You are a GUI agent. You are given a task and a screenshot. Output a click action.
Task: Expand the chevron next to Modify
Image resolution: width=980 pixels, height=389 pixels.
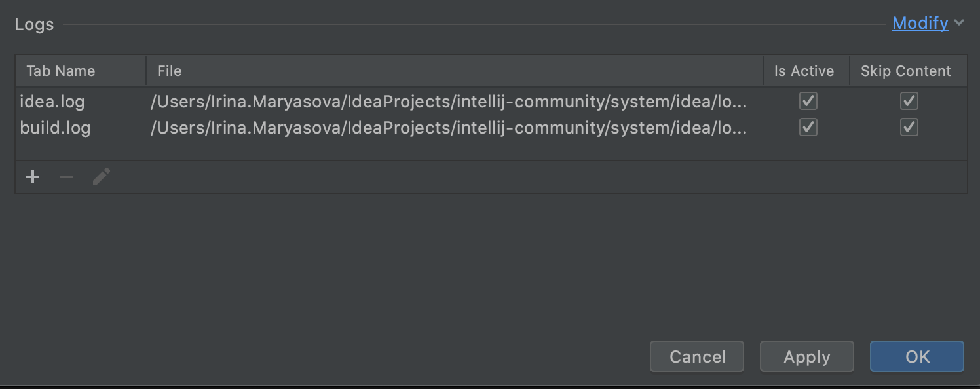pos(959,23)
